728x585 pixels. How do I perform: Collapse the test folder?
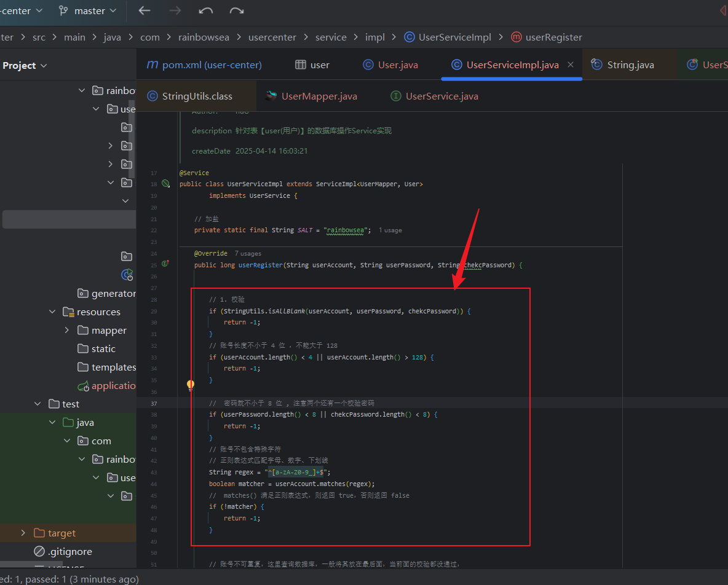[38, 404]
